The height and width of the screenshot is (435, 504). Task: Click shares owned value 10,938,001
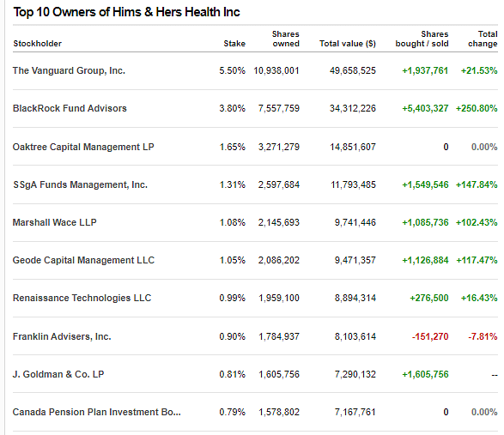[276, 70]
